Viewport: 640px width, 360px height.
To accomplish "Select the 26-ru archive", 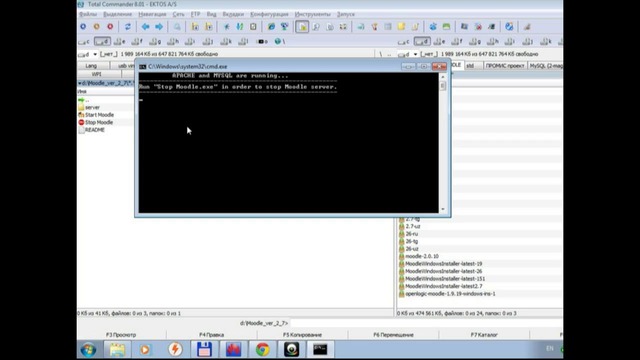I will (411, 234).
